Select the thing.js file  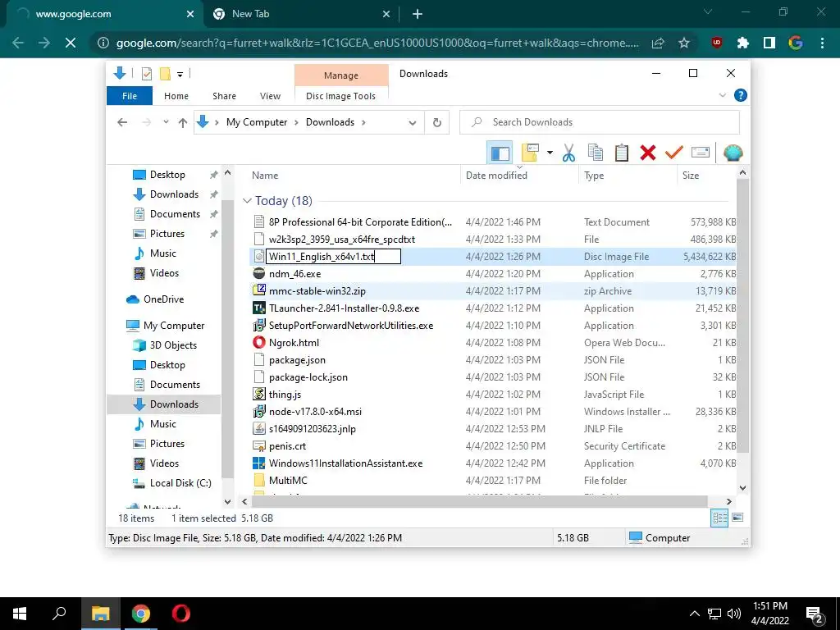coord(285,395)
